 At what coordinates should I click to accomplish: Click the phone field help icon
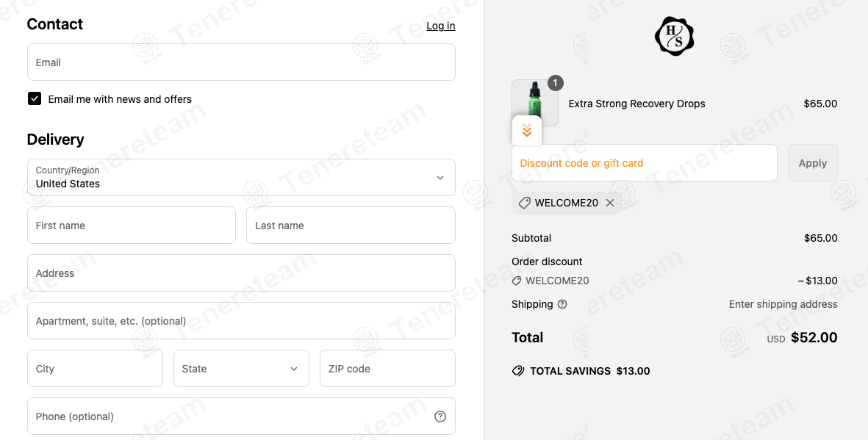click(440, 416)
